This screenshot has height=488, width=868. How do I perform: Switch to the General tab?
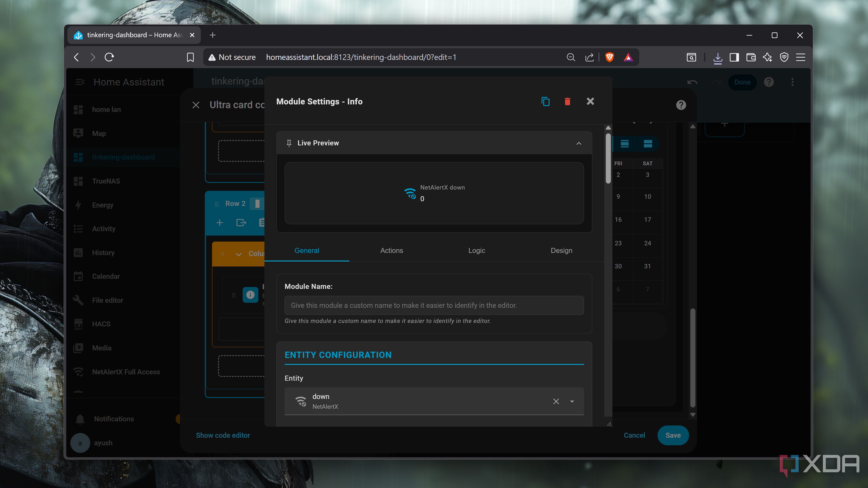pyautogui.click(x=307, y=251)
